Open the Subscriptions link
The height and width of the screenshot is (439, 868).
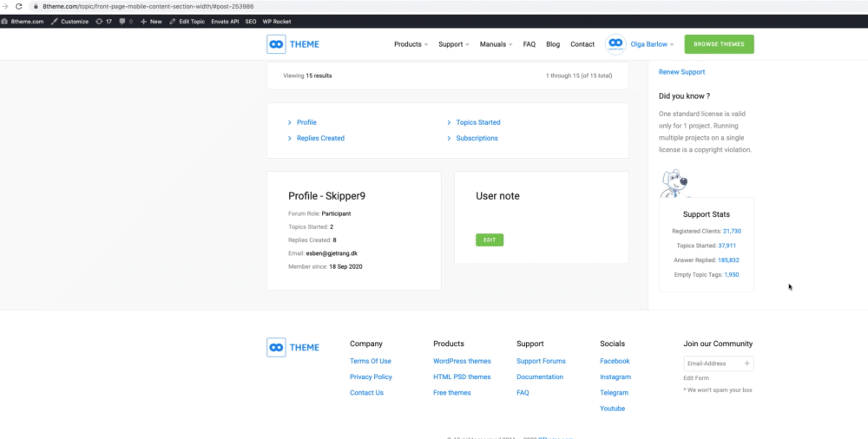477,139
